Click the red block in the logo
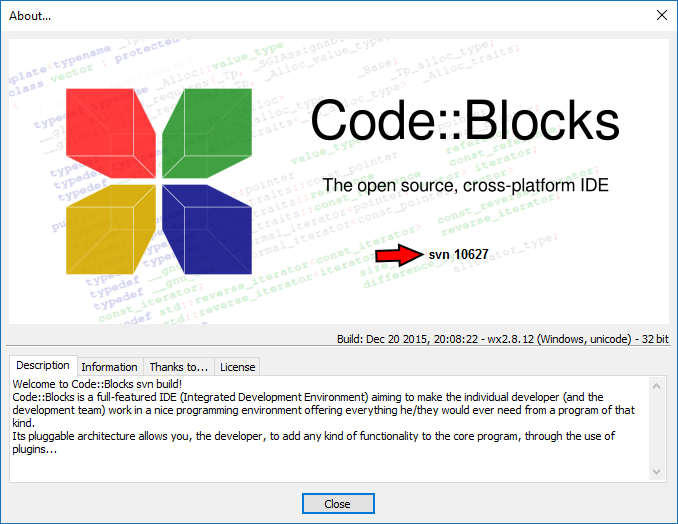Viewport: 678px width, 524px height. 108,130
